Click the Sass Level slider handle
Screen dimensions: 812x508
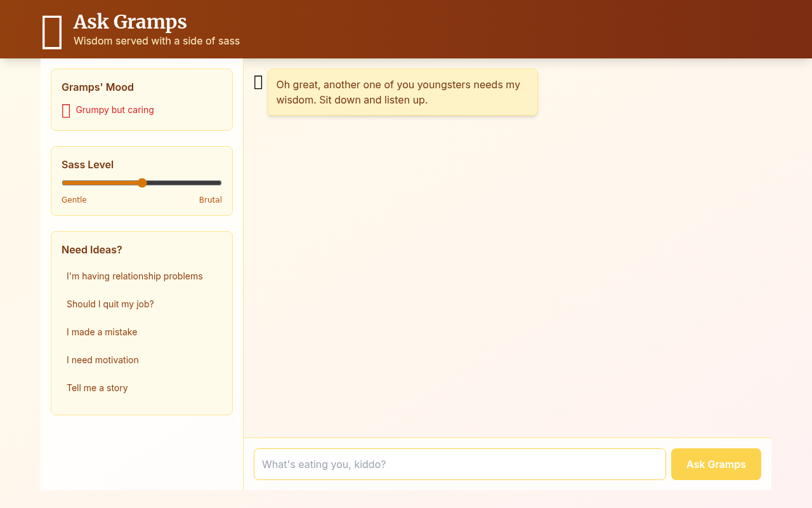[142, 182]
